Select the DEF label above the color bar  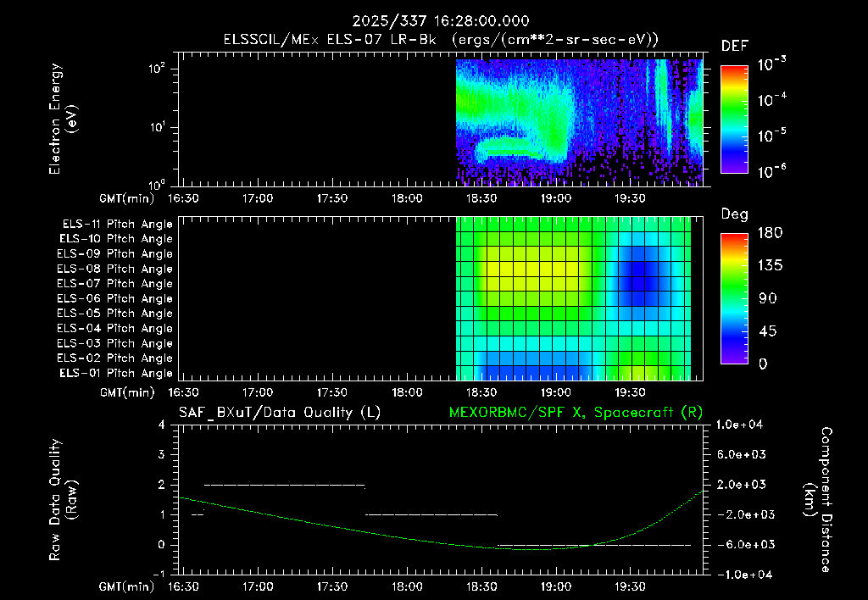pyautogui.click(x=734, y=47)
